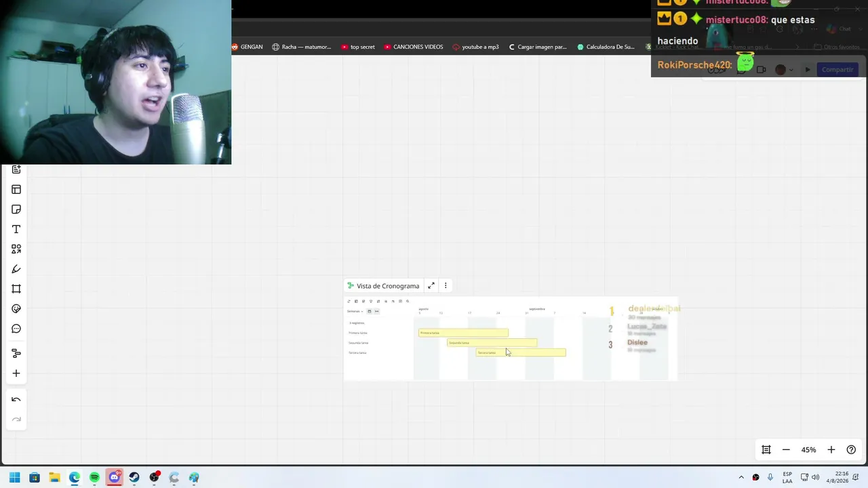868x488 pixels.
Task: Open the volume tray control
Action: pos(815,478)
